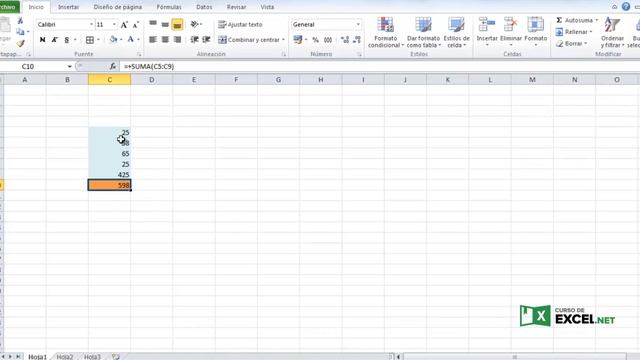
Task: Click the insert new worksheet icon
Action: pos(116,357)
